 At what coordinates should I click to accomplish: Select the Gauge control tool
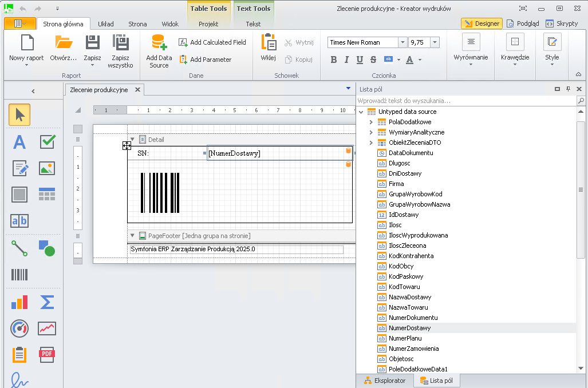[x=19, y=328]
